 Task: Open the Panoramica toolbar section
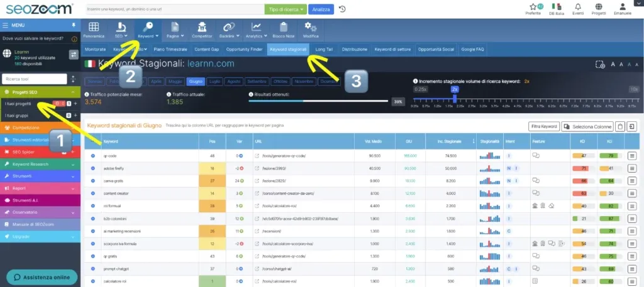[x=94, y=30]
